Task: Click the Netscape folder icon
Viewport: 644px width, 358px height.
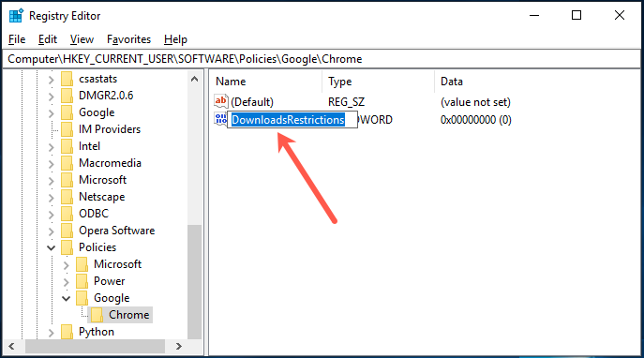Action: point(67,197)
